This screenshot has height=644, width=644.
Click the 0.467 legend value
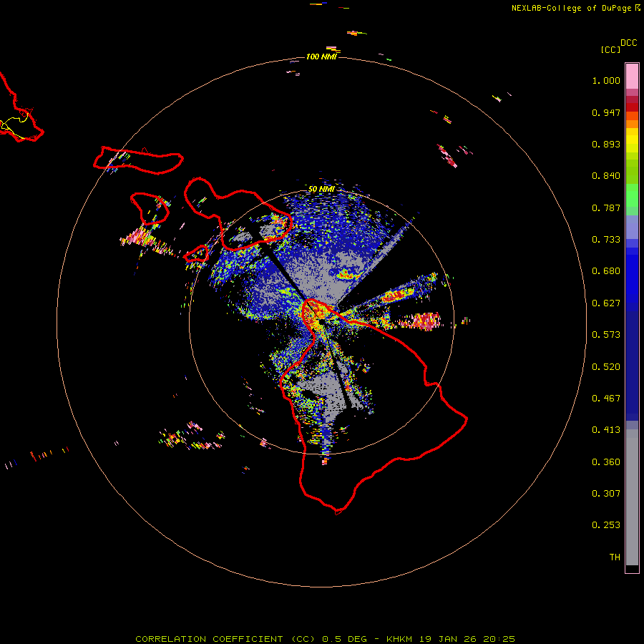606,399
